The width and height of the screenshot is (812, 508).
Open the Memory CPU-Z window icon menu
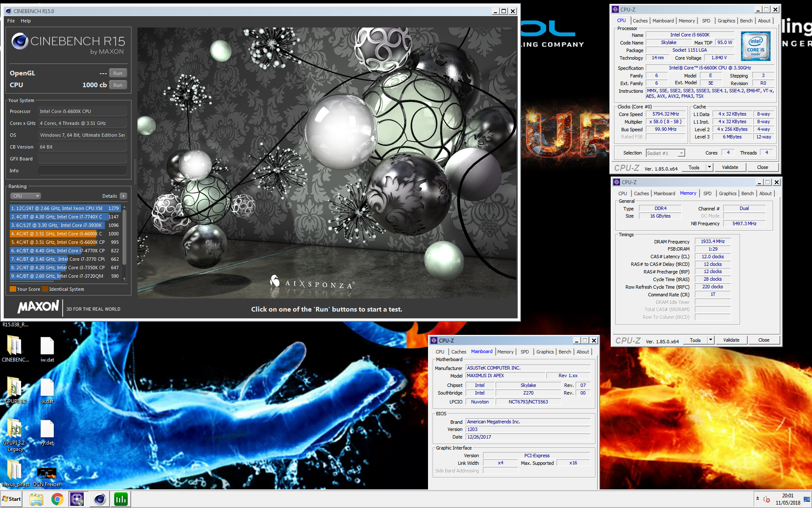click(617, 182)
